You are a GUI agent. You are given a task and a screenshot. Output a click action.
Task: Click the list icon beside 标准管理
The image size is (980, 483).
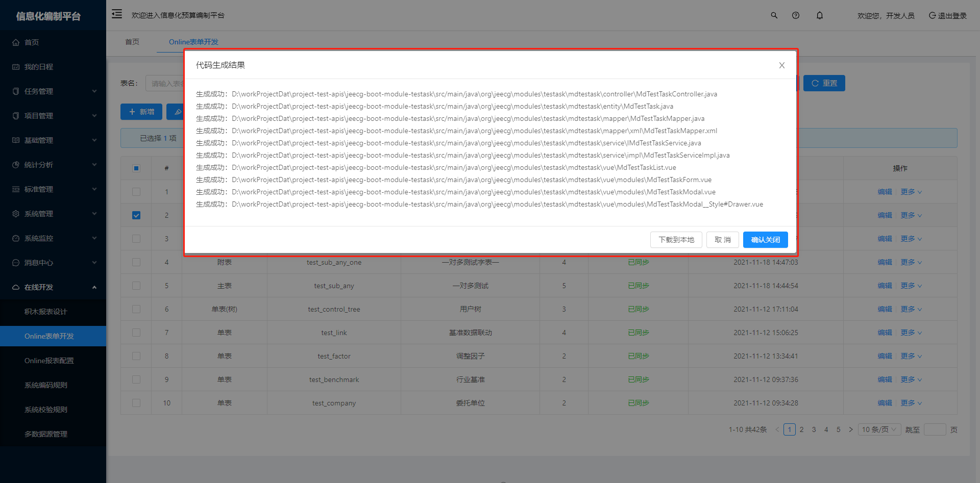pos(16,189)
